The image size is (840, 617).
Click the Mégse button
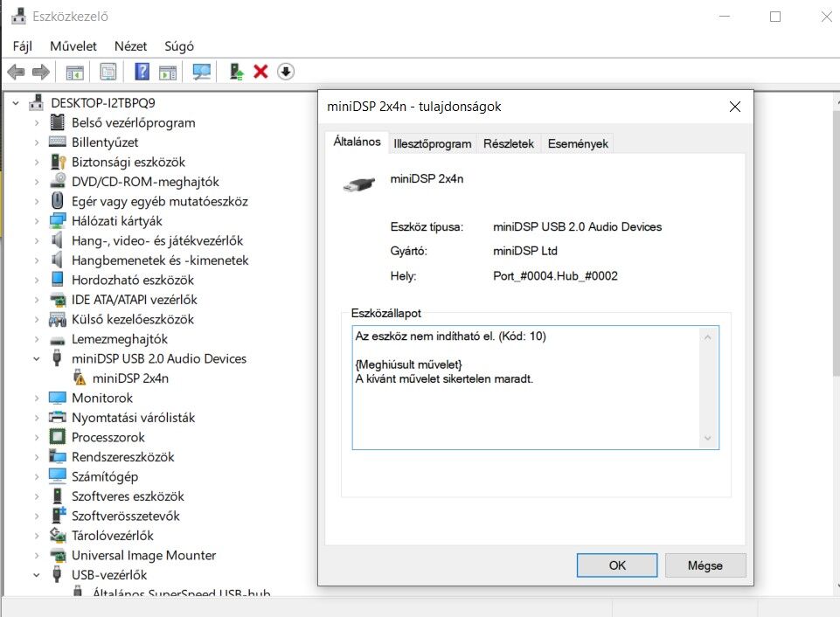pos(705,565)
